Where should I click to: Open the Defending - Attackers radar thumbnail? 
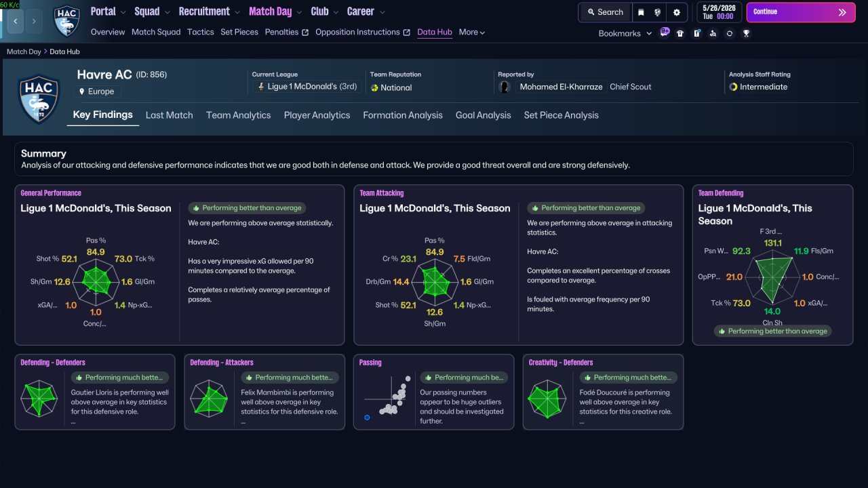click(x=210, y=400)
